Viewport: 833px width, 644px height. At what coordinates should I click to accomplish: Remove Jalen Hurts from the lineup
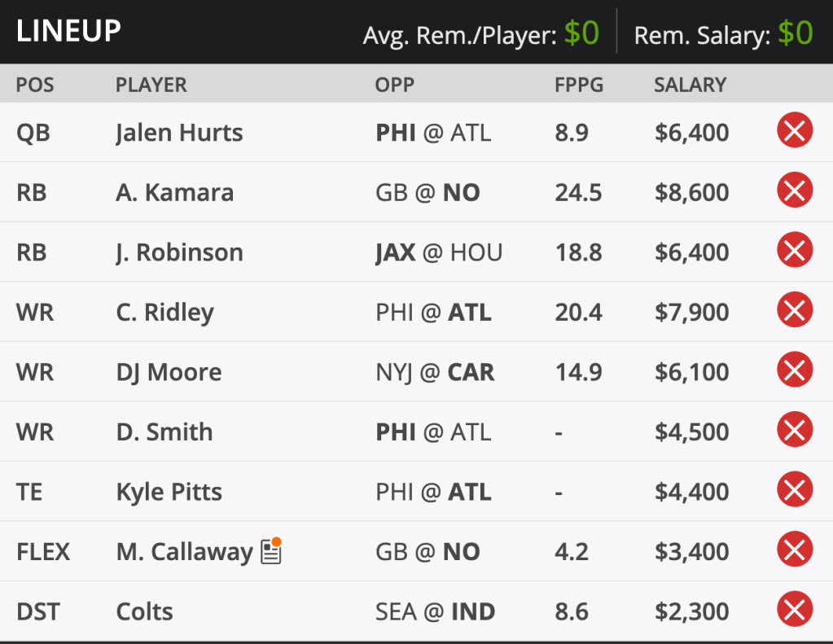coord(795,132)
